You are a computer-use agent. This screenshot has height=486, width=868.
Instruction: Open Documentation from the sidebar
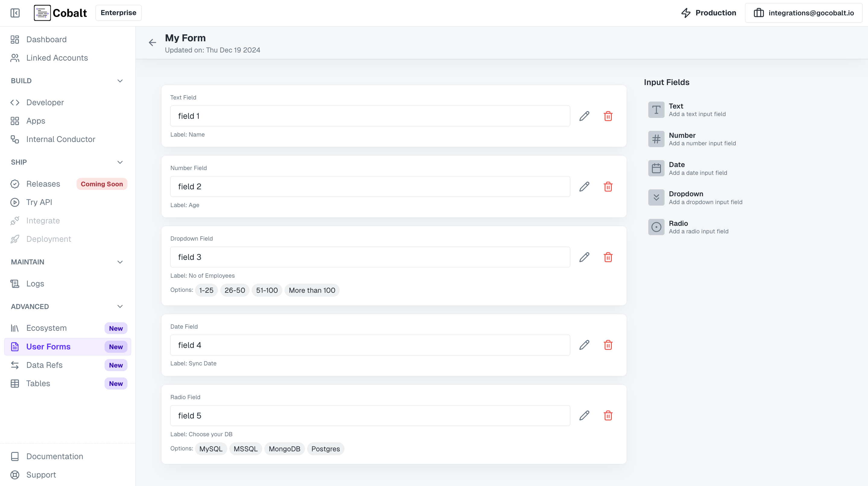click(x=54, y=456)
